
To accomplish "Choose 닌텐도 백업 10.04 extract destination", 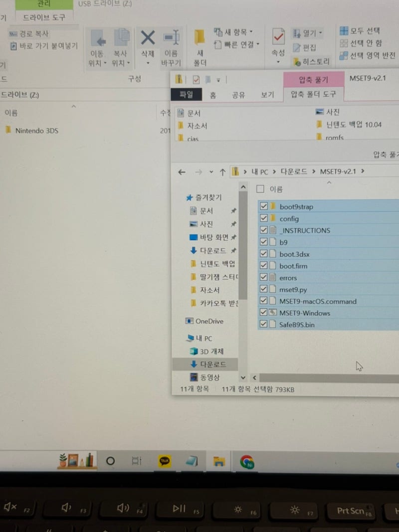I will coord(349,125).
